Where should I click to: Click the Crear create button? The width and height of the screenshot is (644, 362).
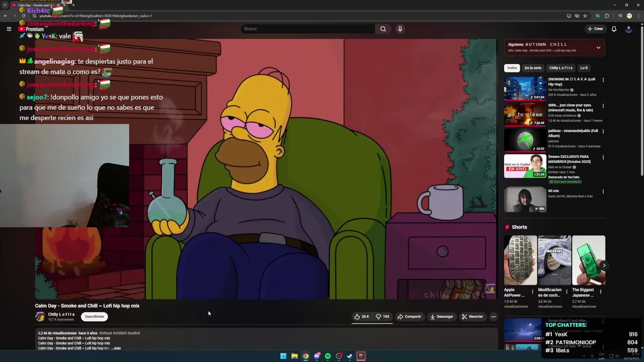click(595, 29)
